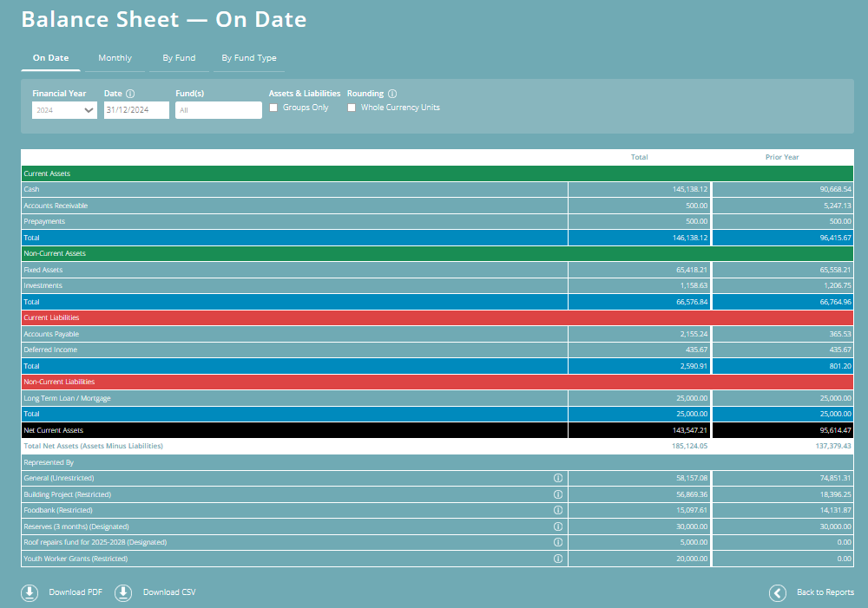Image resolution: width=868 pixels, height=608 pixels.
Task: Switch to the Monthly tab
Action: point(115,58)
